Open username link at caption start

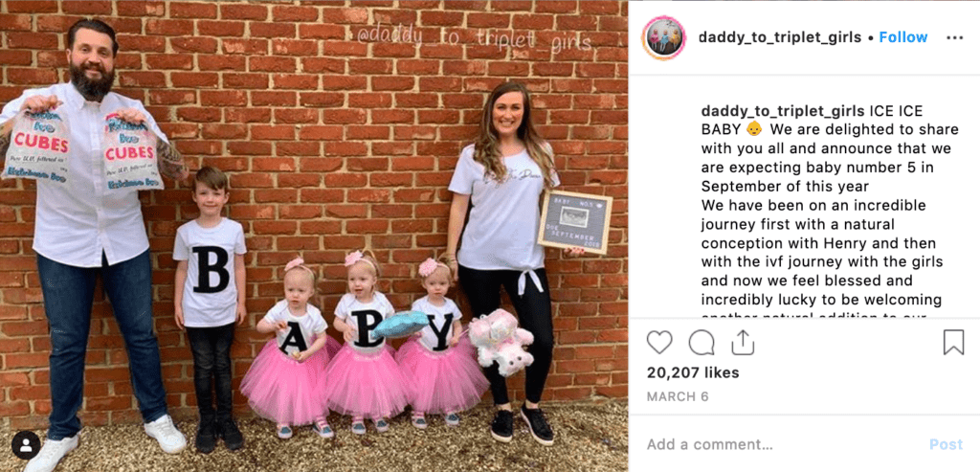783,111
